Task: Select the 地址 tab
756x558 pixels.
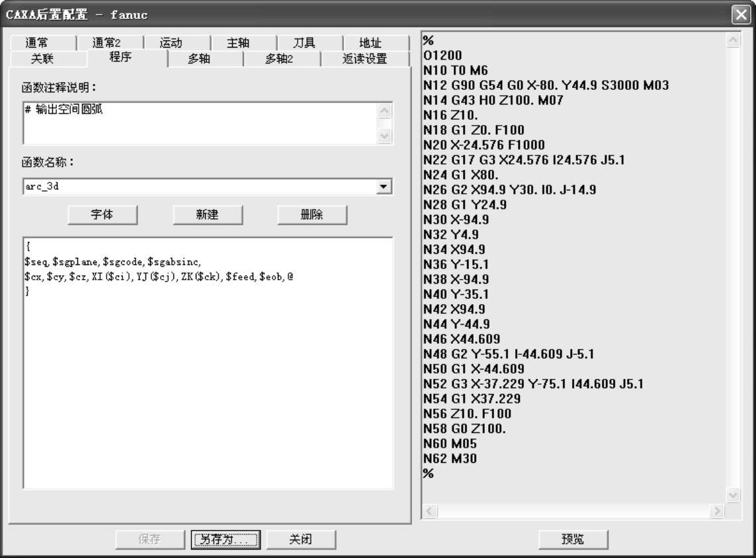Action: pos(370,43)
